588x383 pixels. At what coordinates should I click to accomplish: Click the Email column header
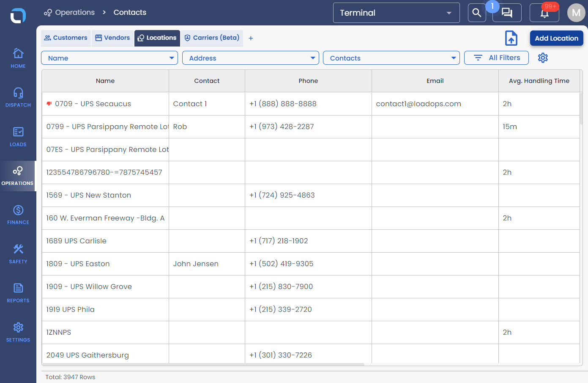click(435, 81)
